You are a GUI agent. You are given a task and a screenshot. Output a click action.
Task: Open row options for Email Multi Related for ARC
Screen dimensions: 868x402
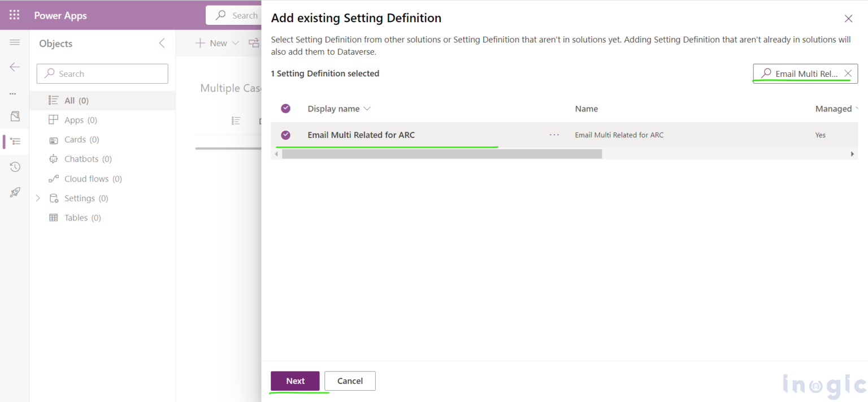(x=554, y=135)
